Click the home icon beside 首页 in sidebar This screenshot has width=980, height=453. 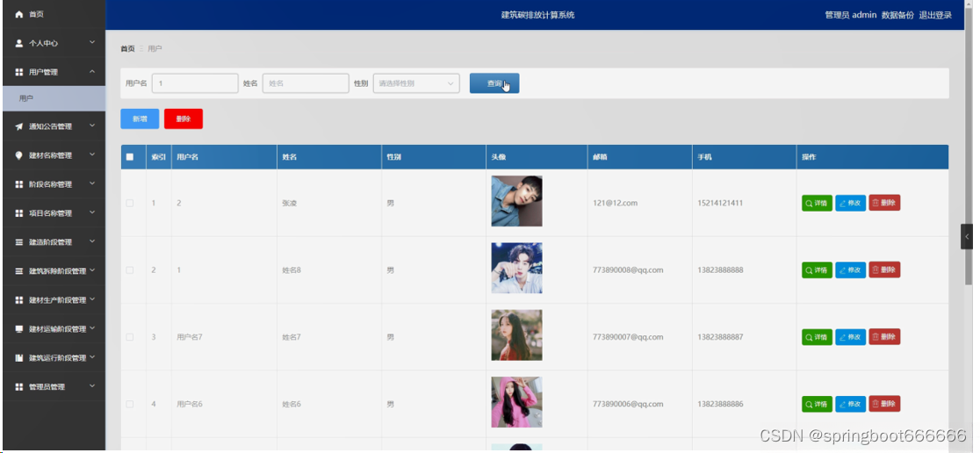tap(18, 14)
